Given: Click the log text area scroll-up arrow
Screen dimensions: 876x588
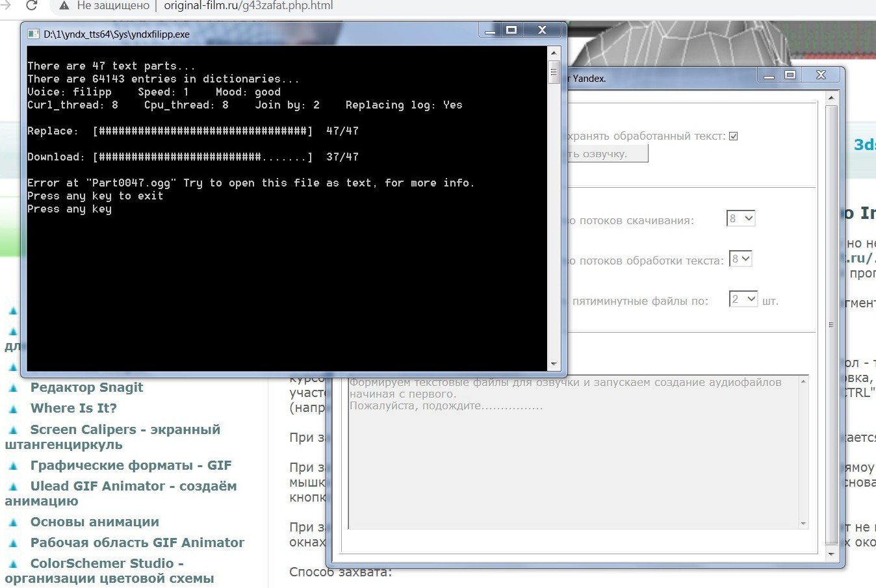Looking at the screenshot, I should coord(804,381).
